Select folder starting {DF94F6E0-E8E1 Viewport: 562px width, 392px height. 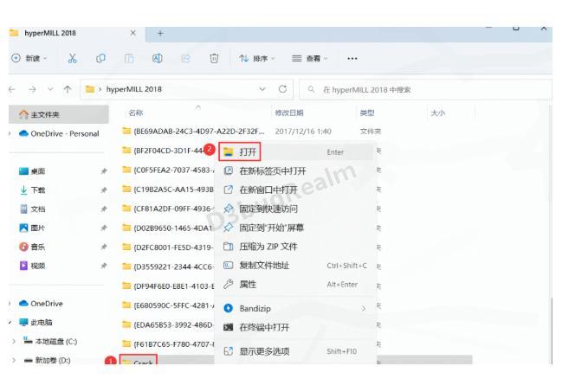(x=168, y=286)
